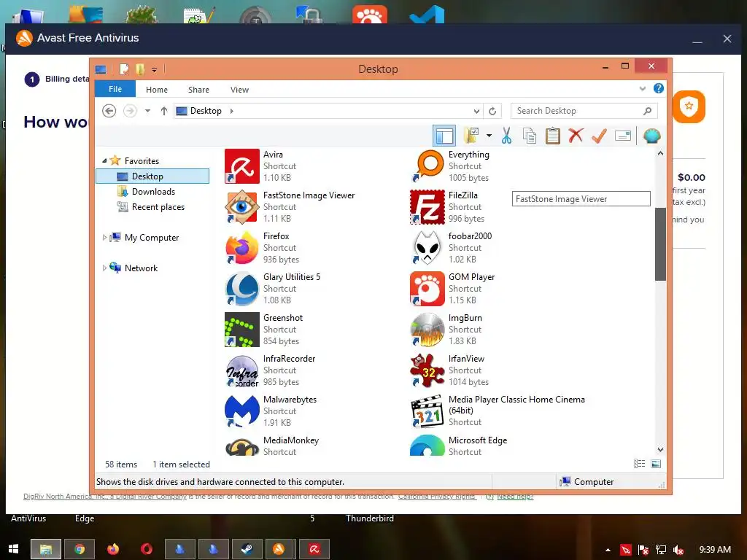Click the Rename toolbar icon

pos(623,136)
